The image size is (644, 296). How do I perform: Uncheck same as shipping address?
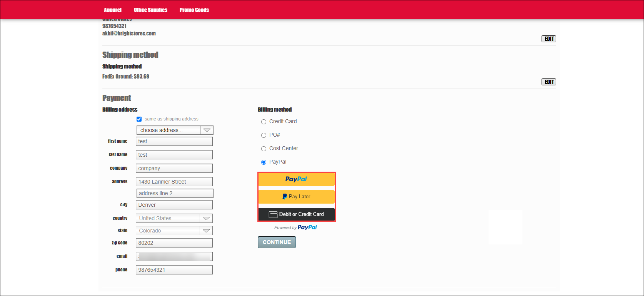[x=139, y=119]
